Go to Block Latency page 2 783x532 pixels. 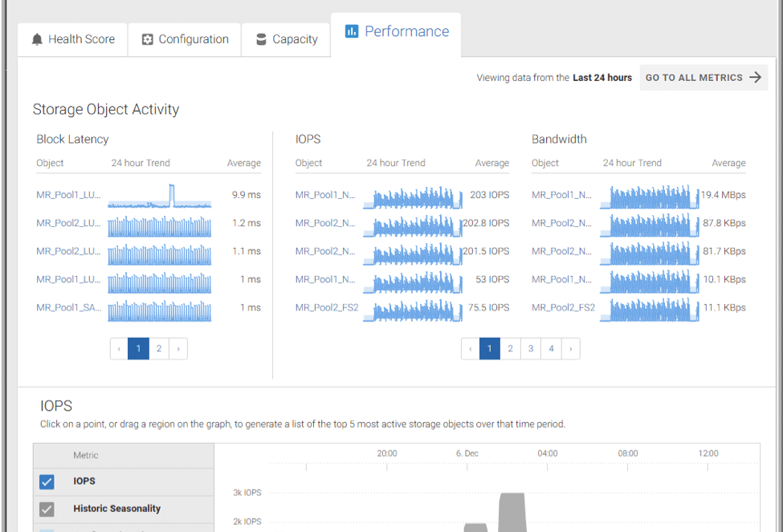tap(159, 349)
